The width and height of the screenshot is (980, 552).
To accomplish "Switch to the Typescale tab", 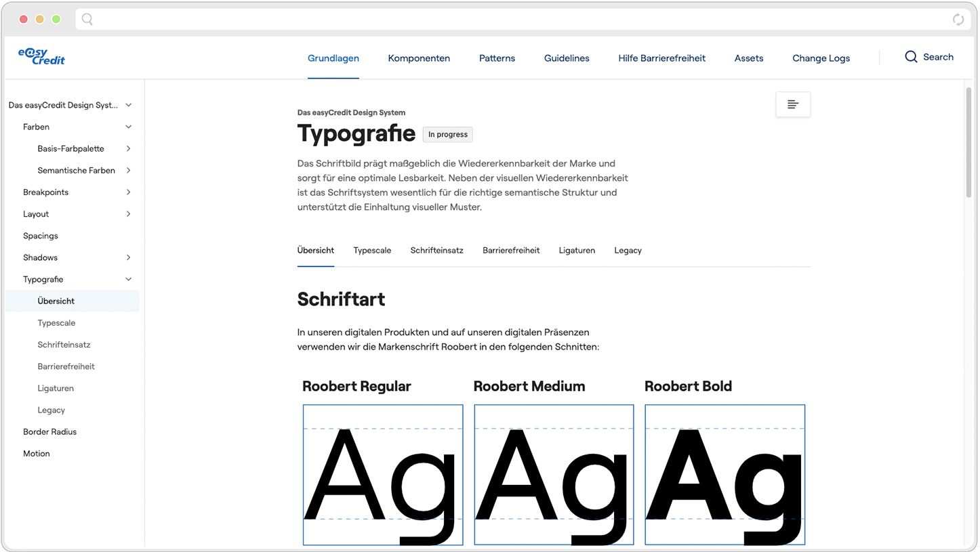I will (x=372, y=251).
